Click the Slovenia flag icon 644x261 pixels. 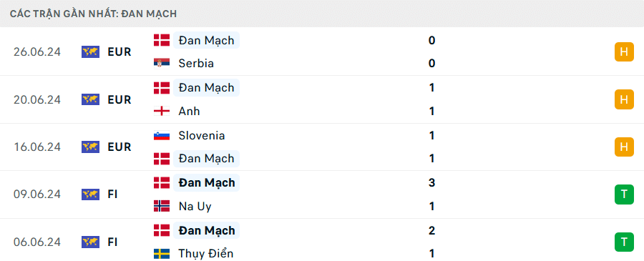tap(162, 135)
